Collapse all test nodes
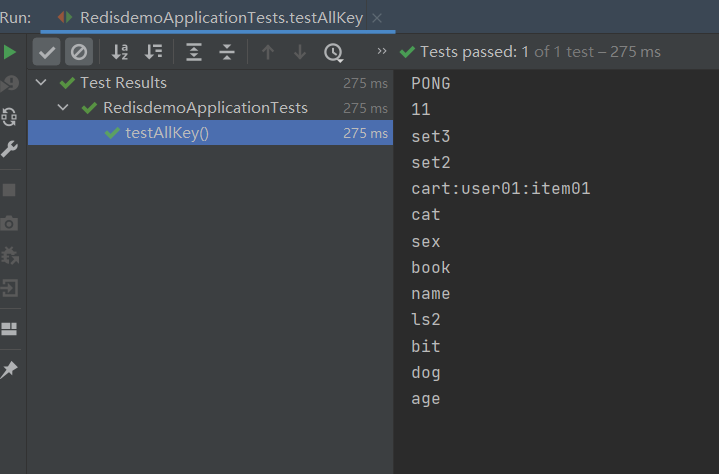The width and height of the screenshot is (719, 474). point(227,52)
